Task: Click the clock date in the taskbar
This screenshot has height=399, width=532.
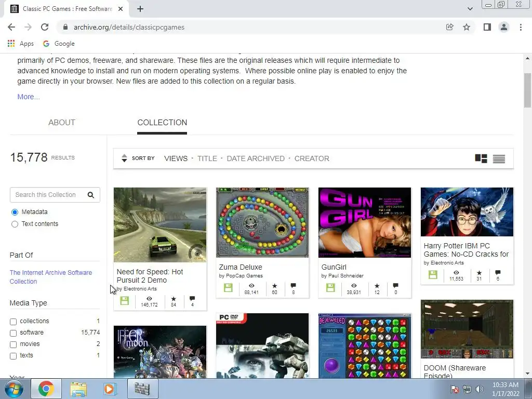Action: [506, 389]
